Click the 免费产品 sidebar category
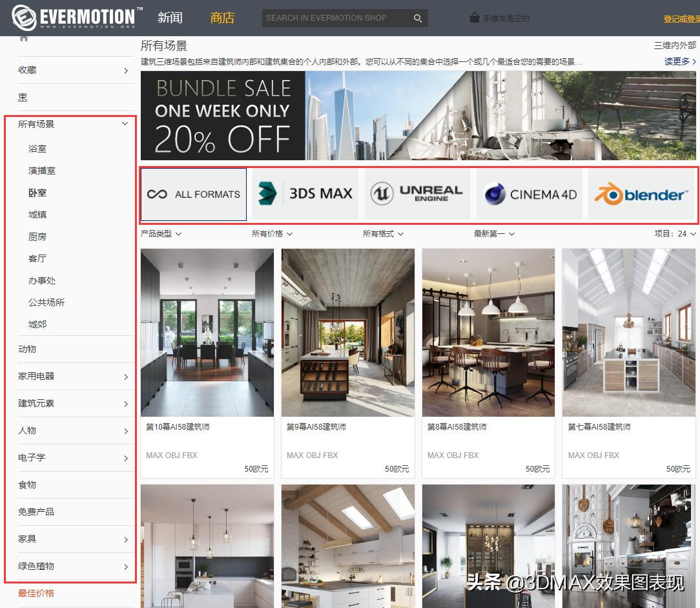This screenshot has height=608, width=700. 36,512
